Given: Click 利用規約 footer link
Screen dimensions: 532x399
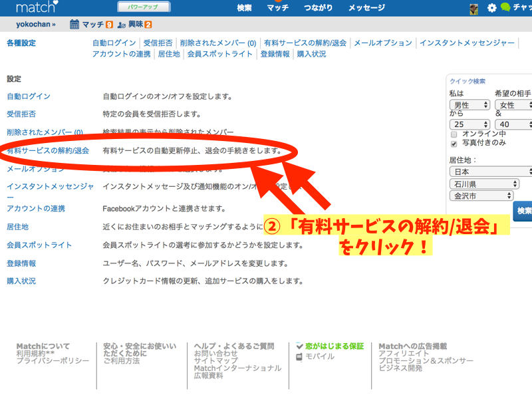Looking at the screenshot, I should click(35, 354).
